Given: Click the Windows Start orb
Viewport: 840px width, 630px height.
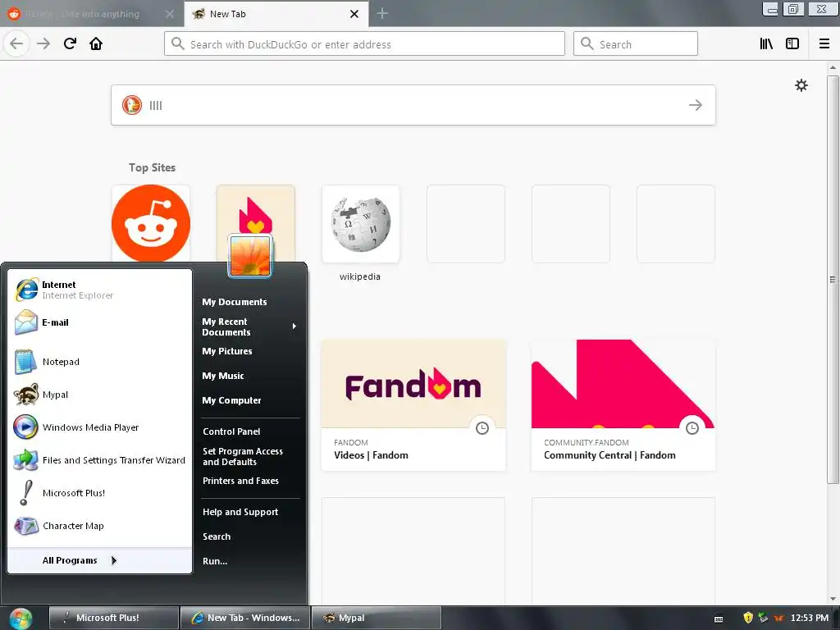Looking at the screenshot, I should pyautogui.click(x=21, y=619).
